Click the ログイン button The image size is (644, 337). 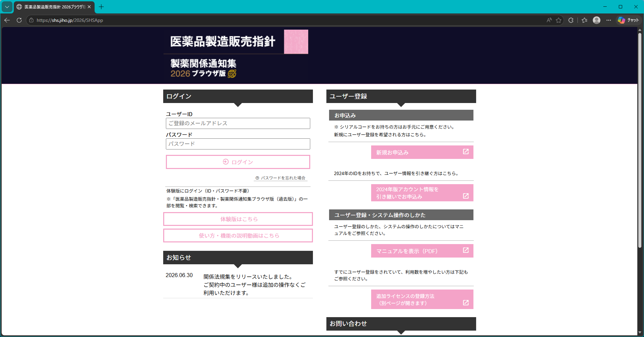pyautogui.click(x=238, y=162)
